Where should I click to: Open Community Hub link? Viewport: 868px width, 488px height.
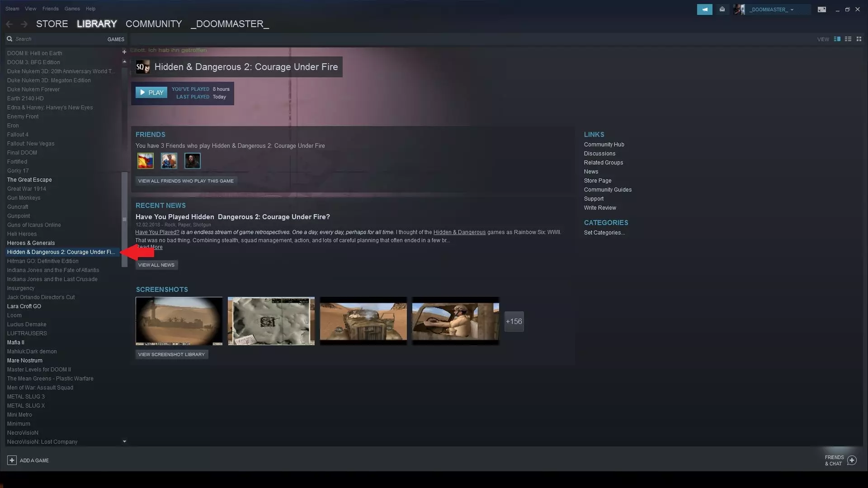(x=604, y=145)
